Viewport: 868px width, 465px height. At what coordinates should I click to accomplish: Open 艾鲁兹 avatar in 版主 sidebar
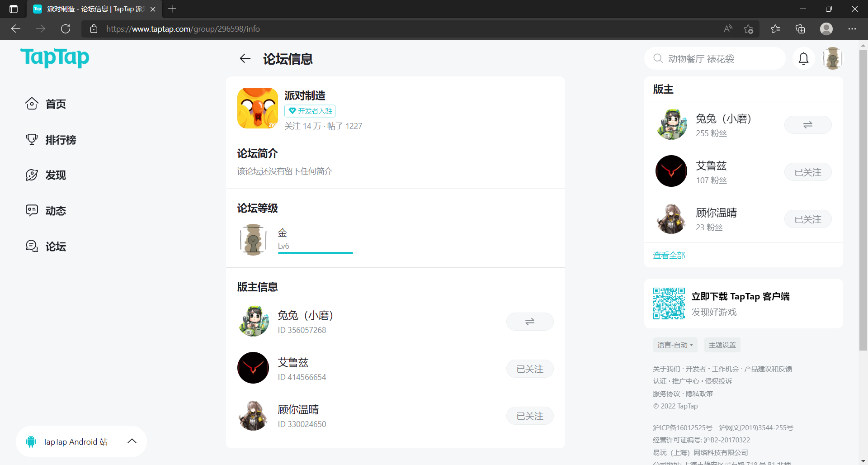coord(671,171)
